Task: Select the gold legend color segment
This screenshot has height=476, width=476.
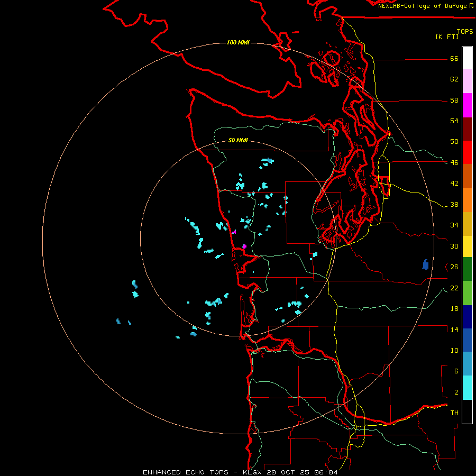Action: 467,224
